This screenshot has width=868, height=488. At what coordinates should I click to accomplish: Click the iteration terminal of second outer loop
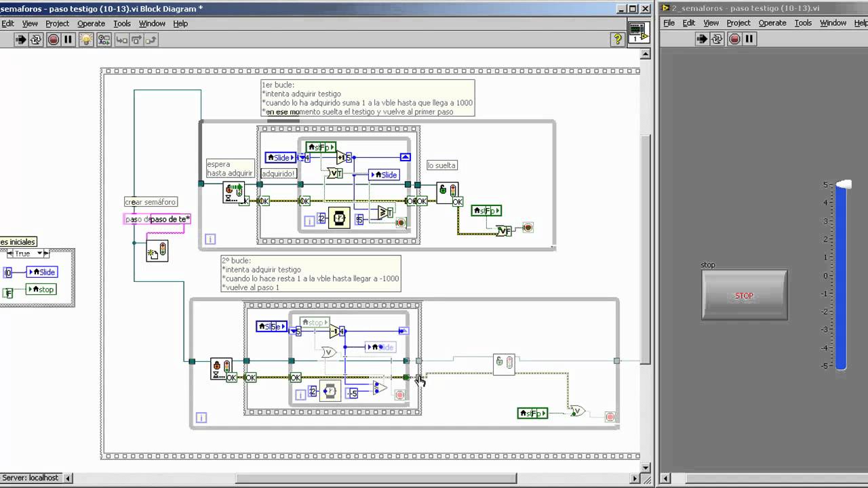(201, 418)
